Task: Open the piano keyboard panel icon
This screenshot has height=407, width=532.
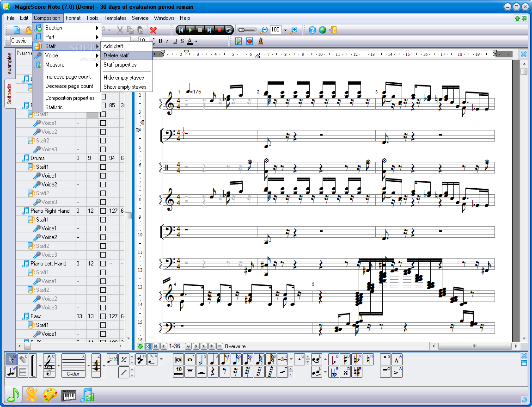Action: pyautogui.click(x=69, y=395)
